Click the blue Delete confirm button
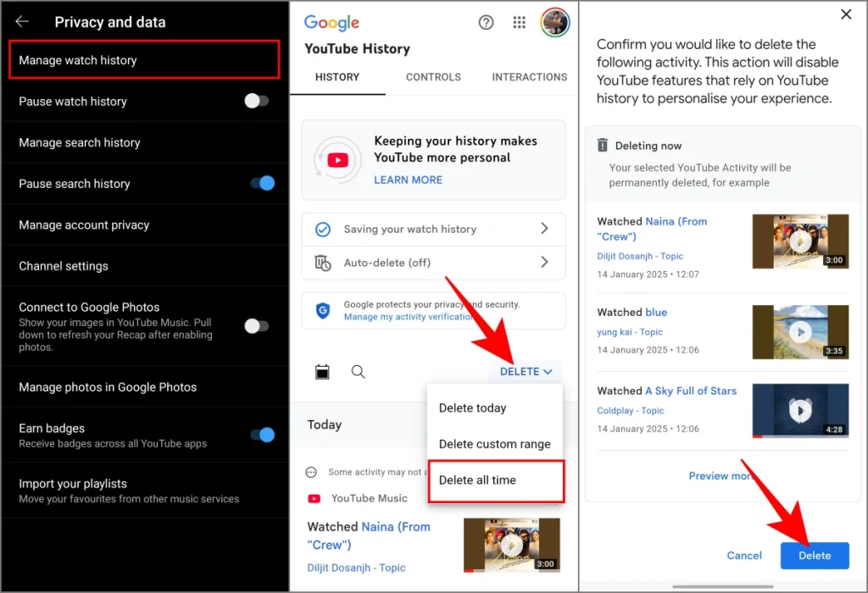The width and height of the screenshot is (868, 593). pos(815,556)
